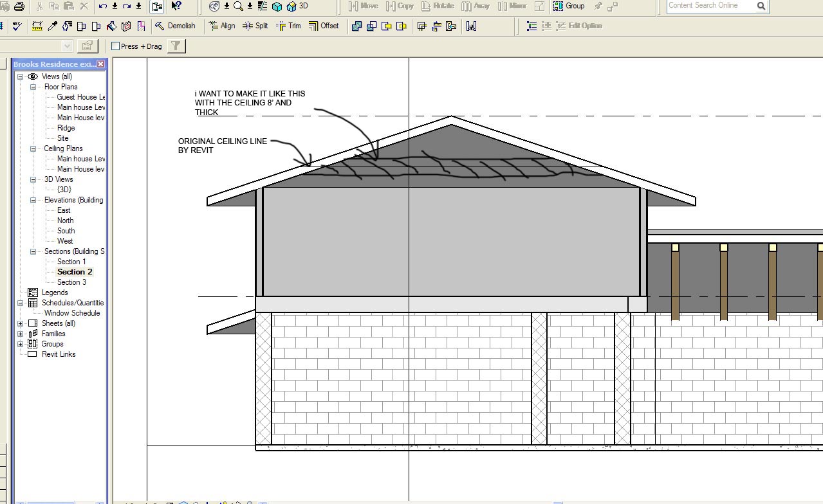Collapse the Views (all) tree node
823x504 pixels.
click(x=20, y=76)
